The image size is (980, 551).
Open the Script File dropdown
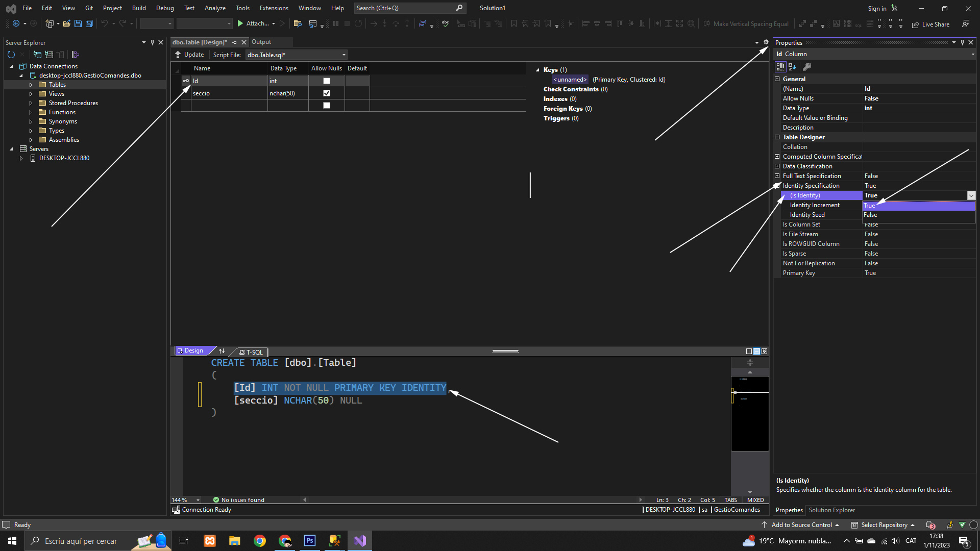click(344, 55)
